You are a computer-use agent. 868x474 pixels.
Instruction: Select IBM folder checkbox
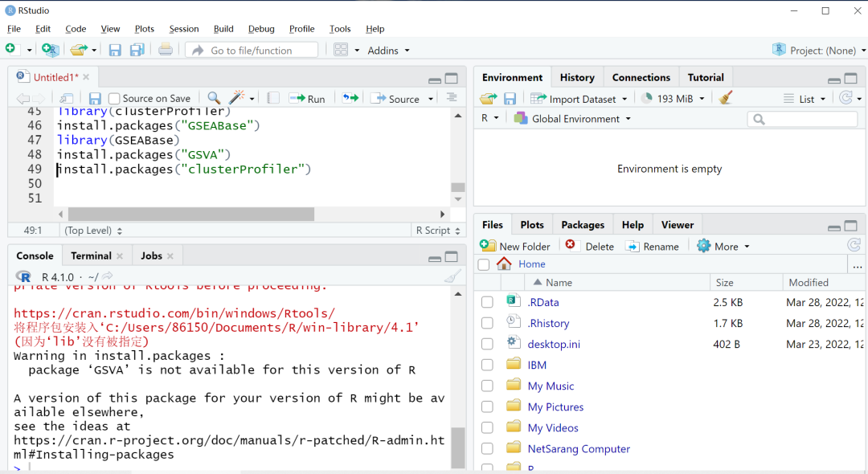[487, 365]
